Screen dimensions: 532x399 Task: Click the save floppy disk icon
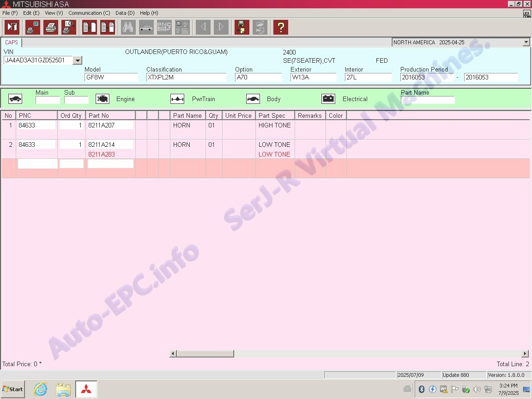(x=242, y=27)
